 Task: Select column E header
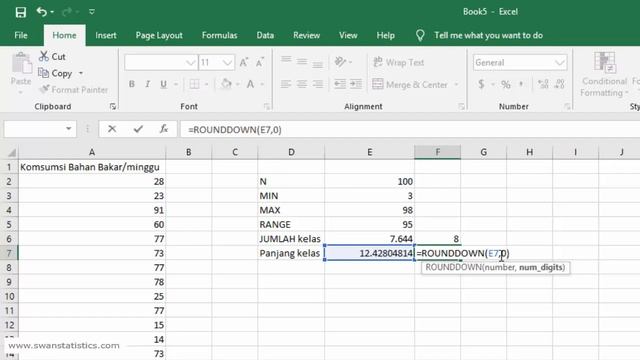click(x=369, y=152)
